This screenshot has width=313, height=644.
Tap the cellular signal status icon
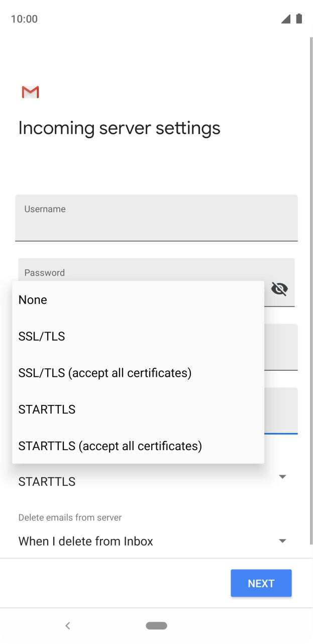[x=285, y=19]
